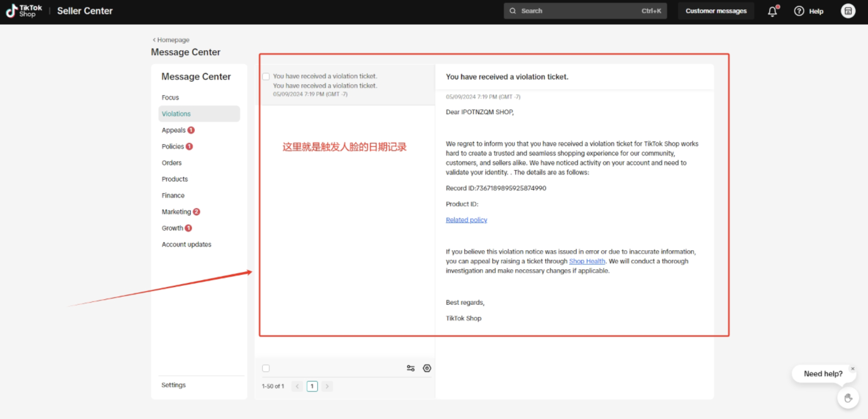This screenshot has height=419, width=868.
Task: Open message list settings gear icon
Action: click(427, 368)
